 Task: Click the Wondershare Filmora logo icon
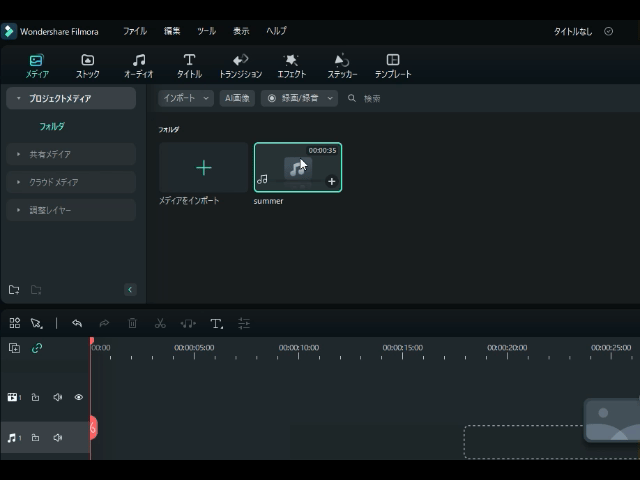(9, 31)
